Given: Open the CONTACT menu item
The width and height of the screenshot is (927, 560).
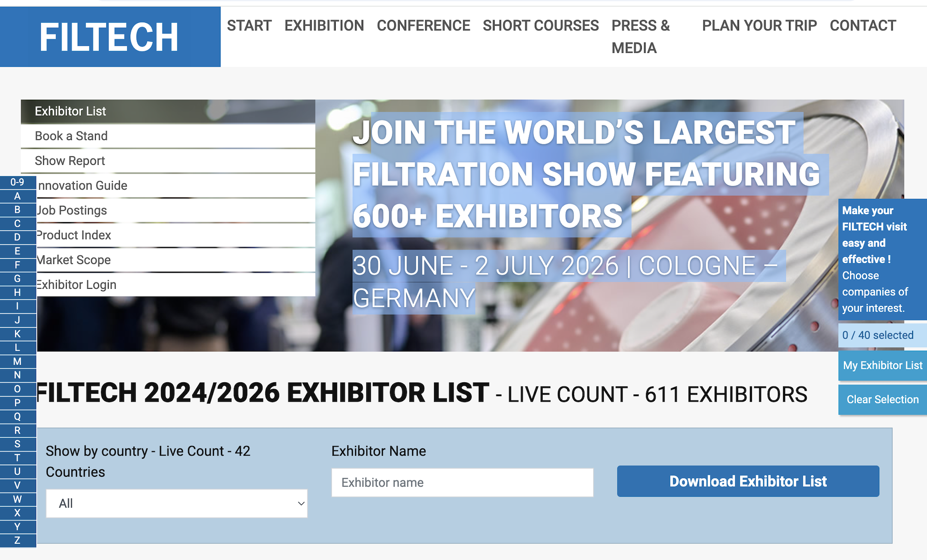Looking at the screenshot, I should pos(863,25).
